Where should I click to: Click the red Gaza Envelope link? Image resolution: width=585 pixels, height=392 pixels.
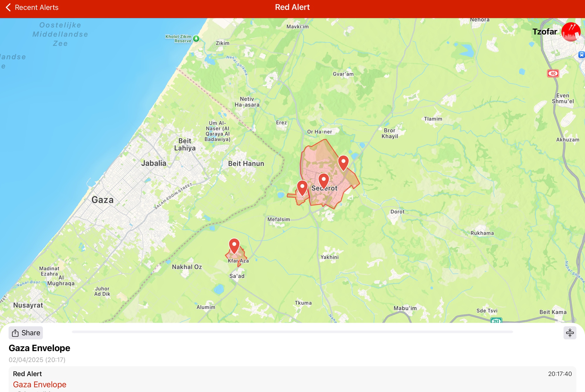(x=40, y=384)
